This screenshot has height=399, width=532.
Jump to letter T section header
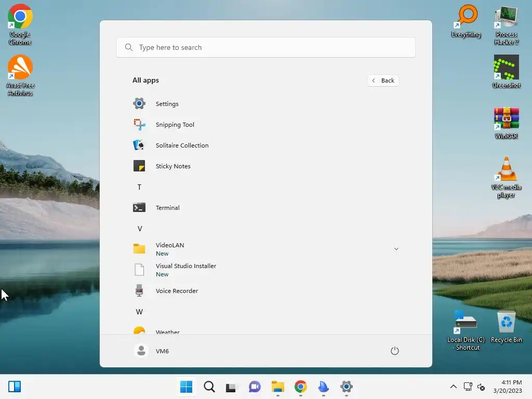tap(139, 187)
